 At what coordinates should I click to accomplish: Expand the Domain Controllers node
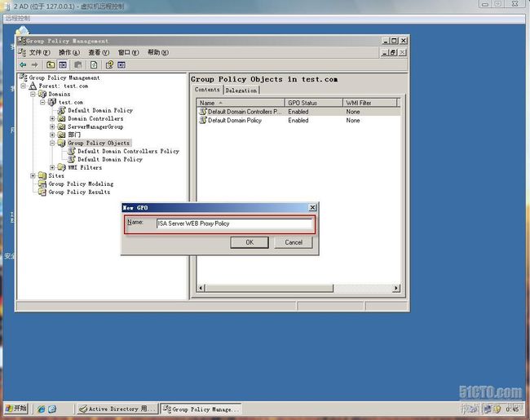pos(52,118)
